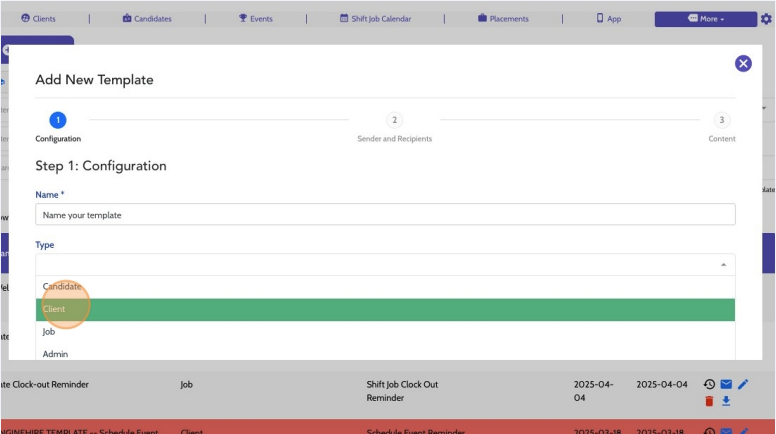Go to the Events section
Image resolution: width=776 pixels, height=434 pixels.
255,18
